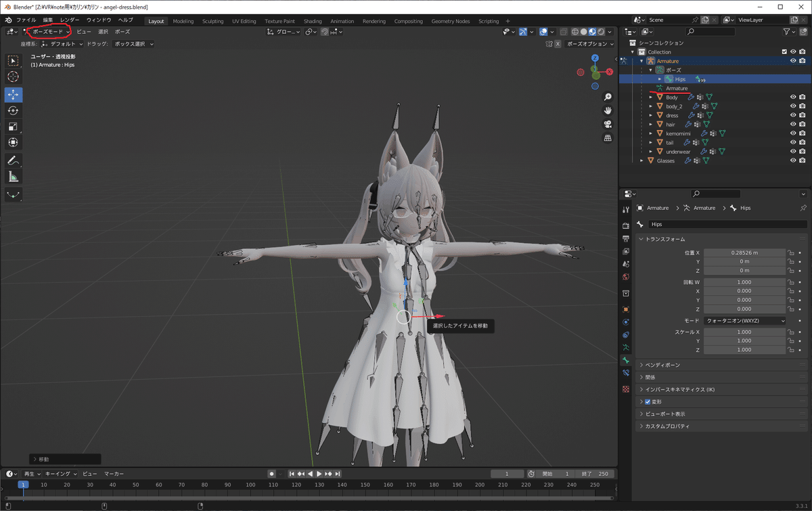Open the Tool properties tab
The width and height of the screenshot is (812, 511).
tap(626, 210)
